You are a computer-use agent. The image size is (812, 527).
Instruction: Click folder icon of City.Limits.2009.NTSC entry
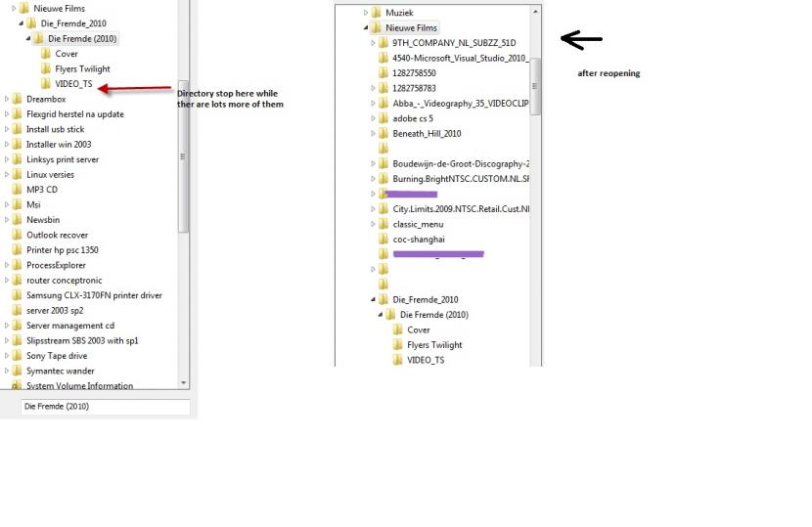pyautogui.click(x=383, y=209)
